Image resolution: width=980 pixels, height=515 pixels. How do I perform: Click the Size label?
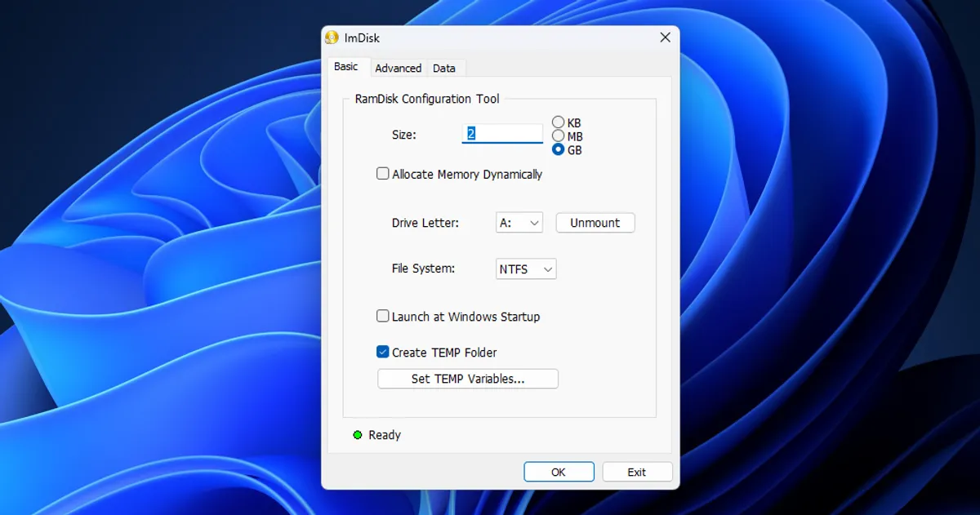(x=404, y=135)
